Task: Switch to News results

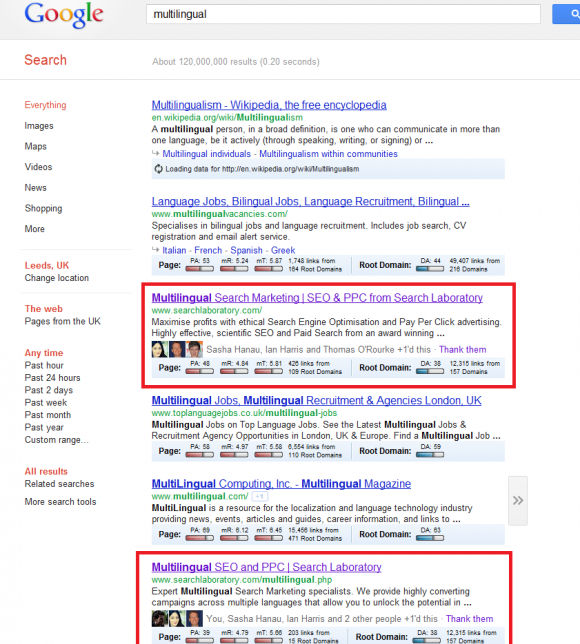Action: (35, 188)
